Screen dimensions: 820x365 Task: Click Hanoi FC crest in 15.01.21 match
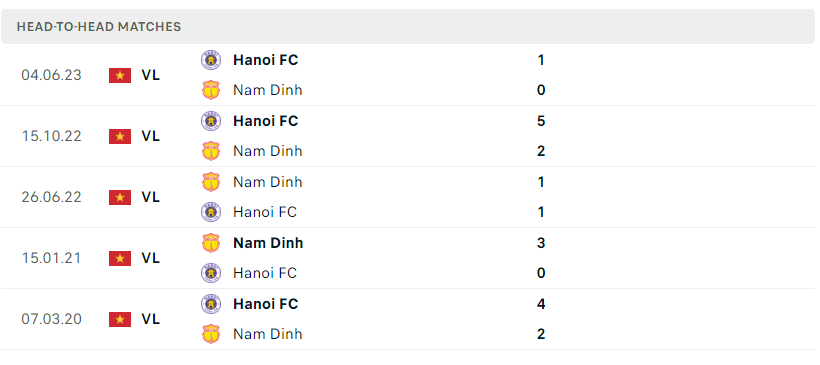pos(211,272)
